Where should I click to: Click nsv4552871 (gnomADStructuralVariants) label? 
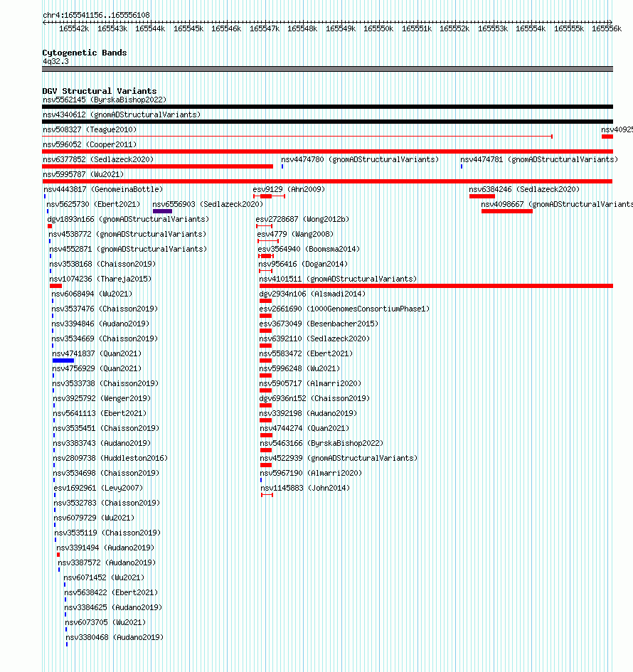tap(128, 249)
